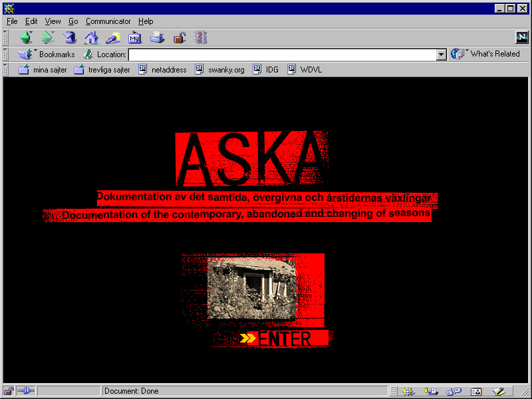The width and height of the screenshot is (532, 399).
Task: Open the Bookmarks dropdown menu
Action: pos(47,55)
